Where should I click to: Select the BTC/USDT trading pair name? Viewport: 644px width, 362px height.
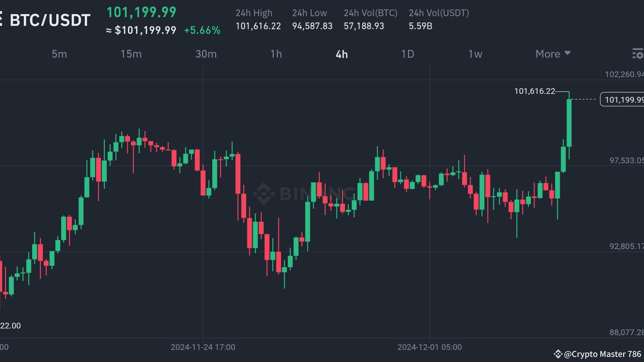(50, 19)
